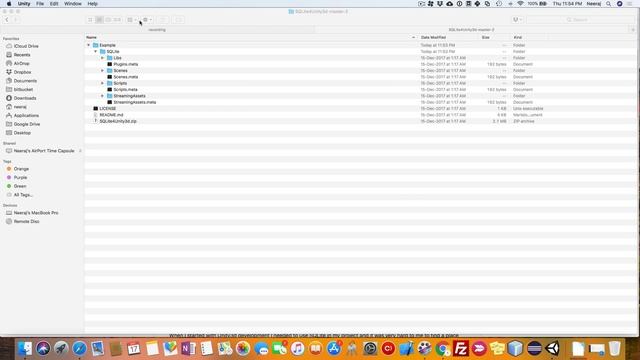The height and width of the screenshot is (360, 640).
Task: Collapse the SQLite folder
Action: click(96, 52)
